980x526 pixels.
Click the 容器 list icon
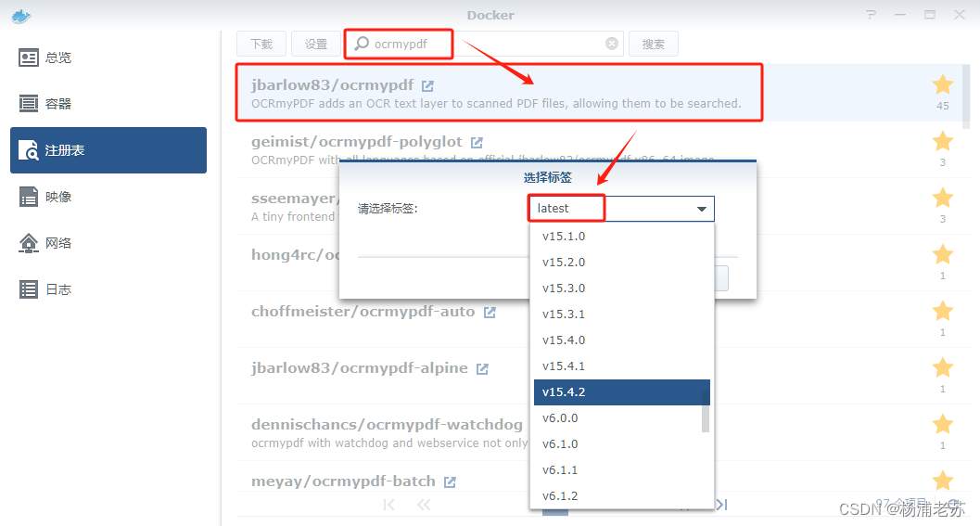coord(28,104)
